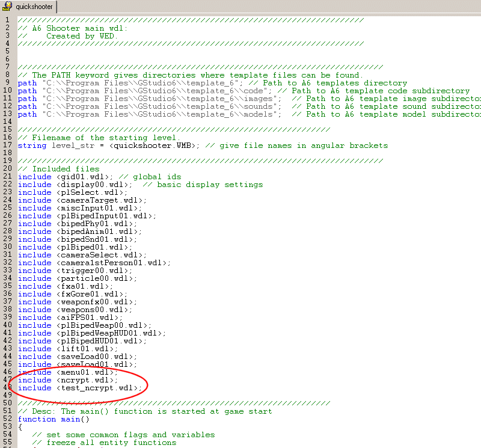This screenshot has width=481, height=448.
Task: Click the 'include <saveLoad01.wdl>;' line
Action: 78,364
